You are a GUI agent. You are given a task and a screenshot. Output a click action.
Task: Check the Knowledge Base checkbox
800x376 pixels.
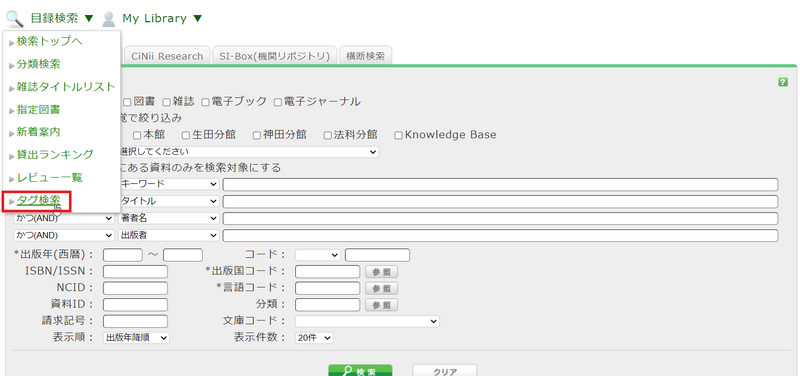coord(398,136)
